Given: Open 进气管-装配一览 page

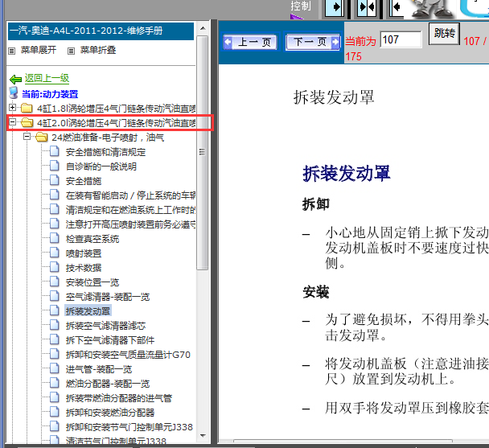Looking at the screenshot, I should [99, 369].
